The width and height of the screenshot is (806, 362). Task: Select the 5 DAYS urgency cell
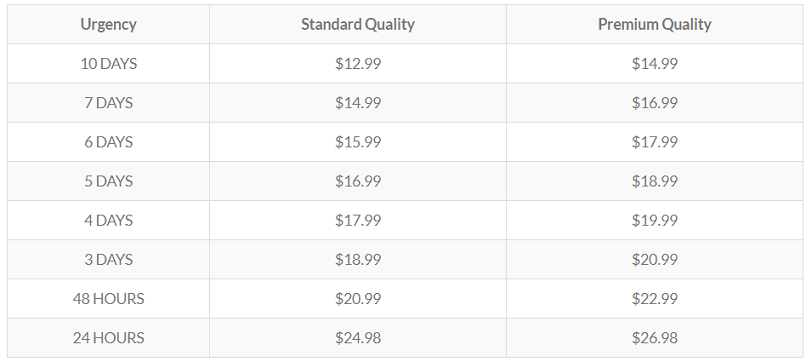point(108,181)
